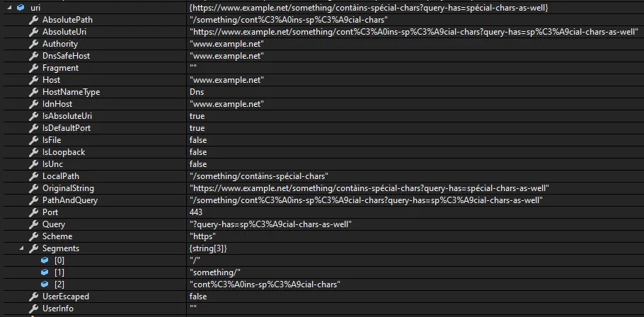Click the wrench icon beside Query

[x=34, y=224]
